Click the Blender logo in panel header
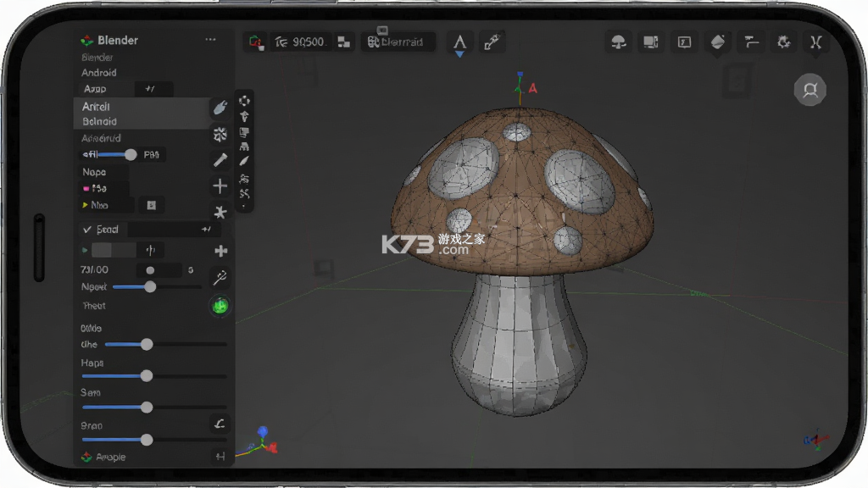868x488 pixels. (87, 41)
